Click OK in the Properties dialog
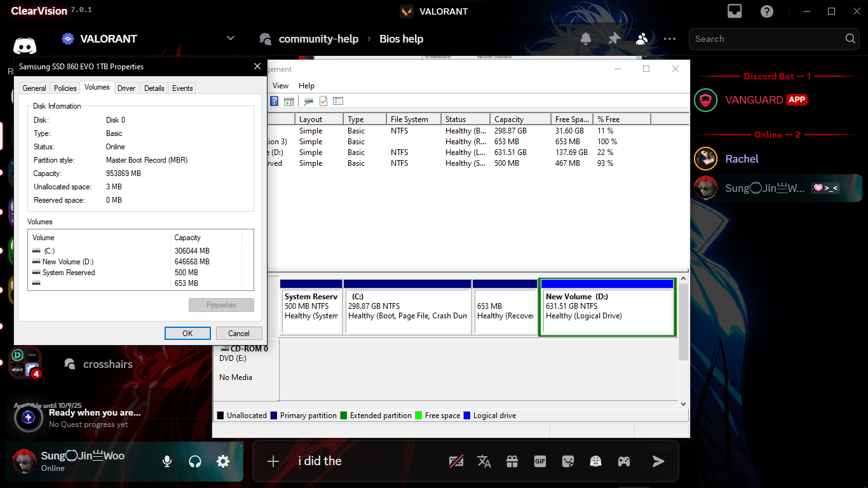 (x=187, y=333)
